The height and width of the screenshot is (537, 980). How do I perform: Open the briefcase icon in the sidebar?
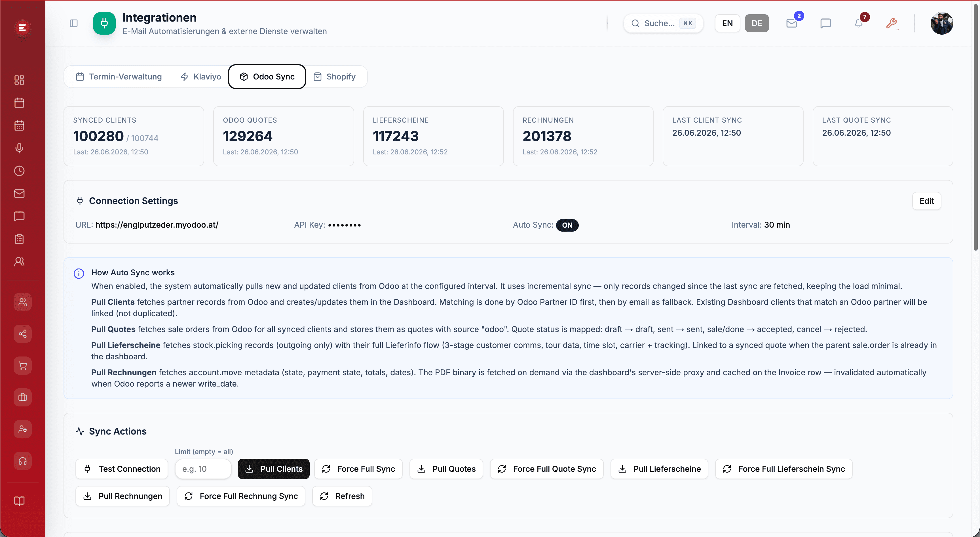coord(22,397)
